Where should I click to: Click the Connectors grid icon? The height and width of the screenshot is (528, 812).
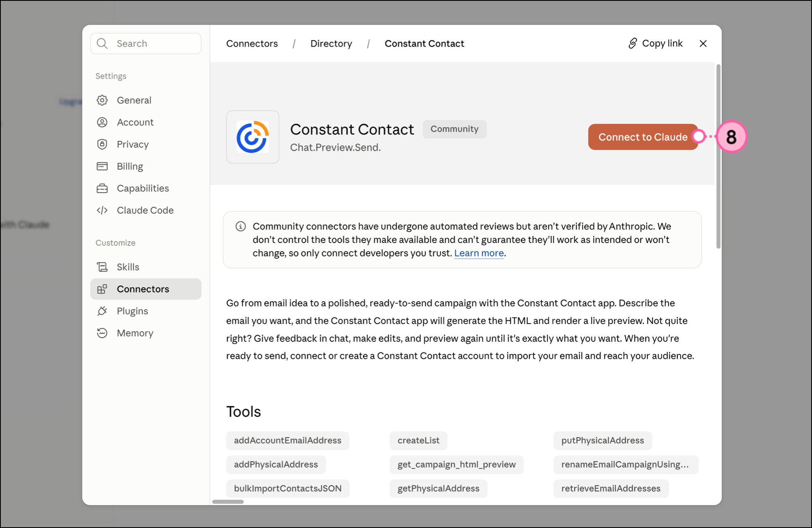102,289
